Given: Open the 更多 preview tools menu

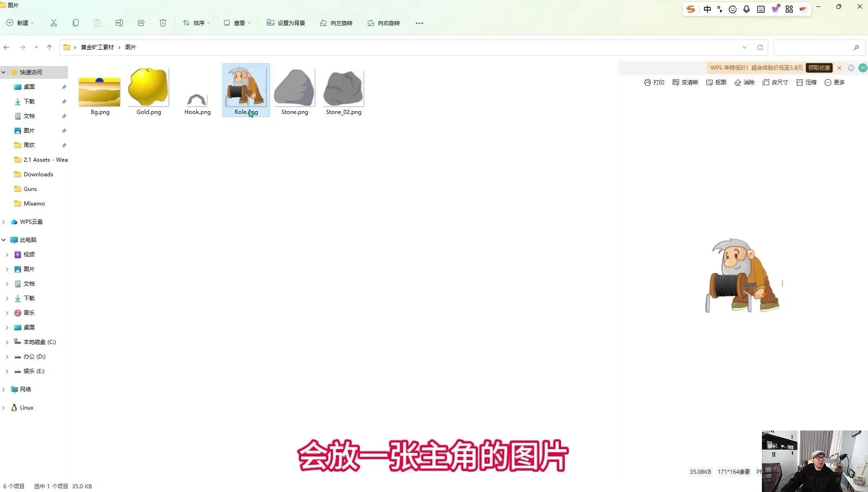Looking at the screenshot, I should coord(834,82).
